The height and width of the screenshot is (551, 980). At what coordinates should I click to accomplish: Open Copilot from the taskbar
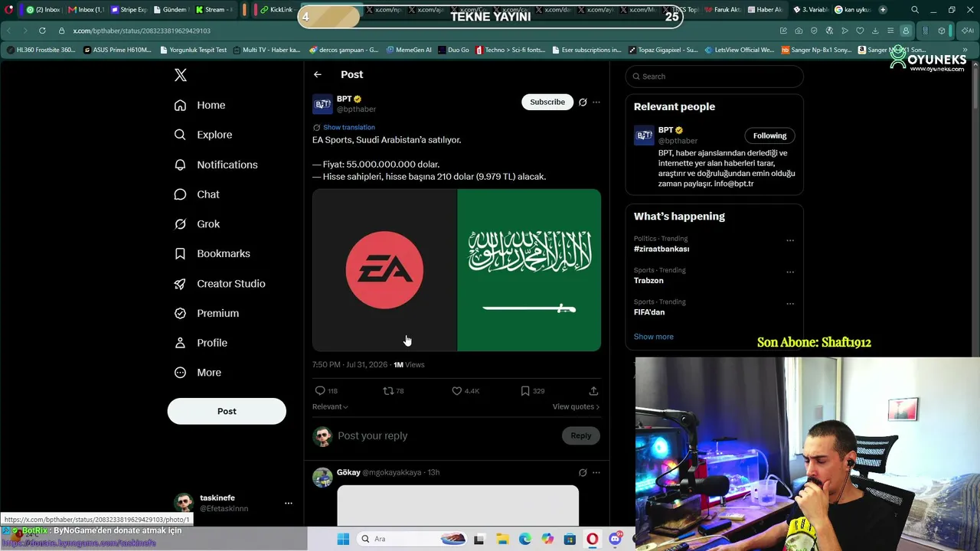[x=547, y=539]
